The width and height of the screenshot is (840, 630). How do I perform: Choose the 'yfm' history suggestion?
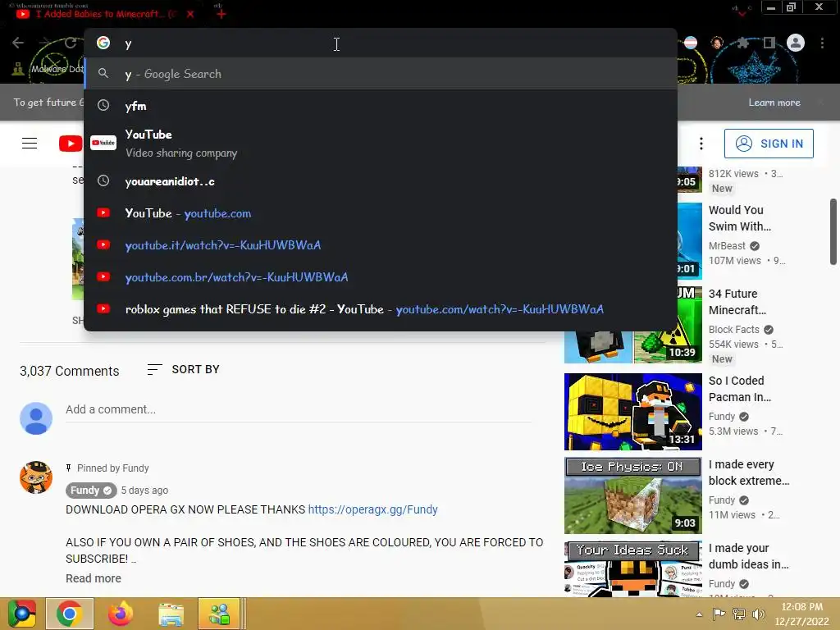[x=381, y=106]
